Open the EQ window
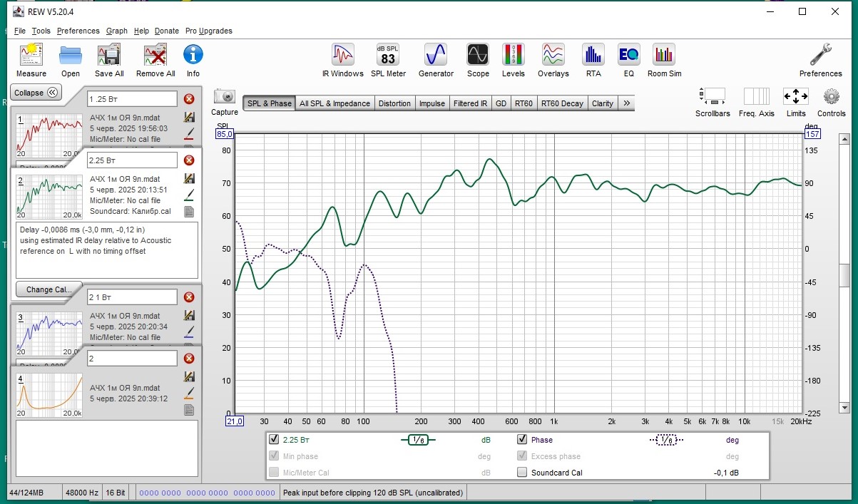Image resolution: width=858 pixels, height=504 pixels. tap(628, 55)
